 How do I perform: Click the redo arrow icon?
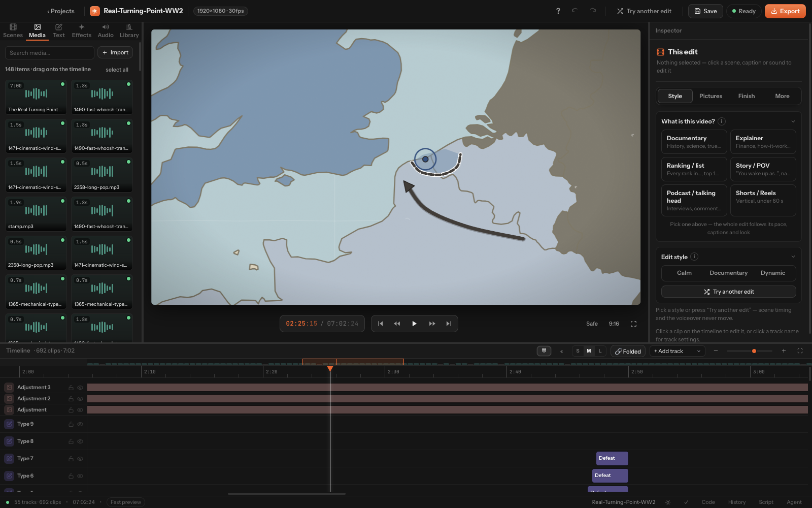point(593,11)
